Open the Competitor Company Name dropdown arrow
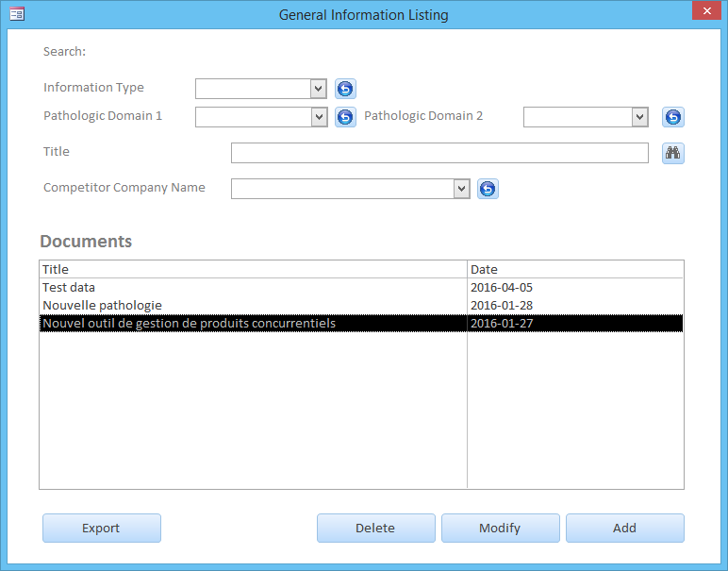Screen dimensions: 728x571 461,189
